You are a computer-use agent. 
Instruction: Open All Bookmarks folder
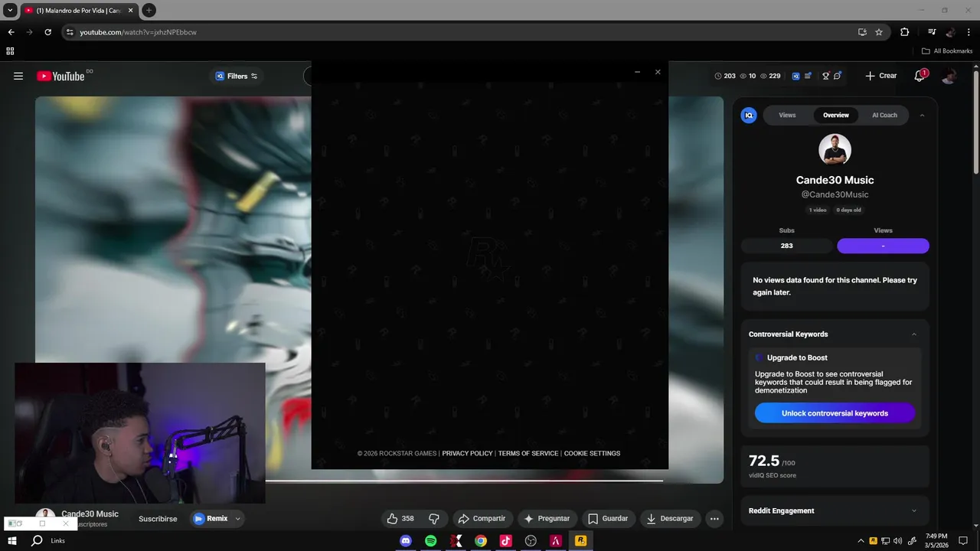pos(947,51)
